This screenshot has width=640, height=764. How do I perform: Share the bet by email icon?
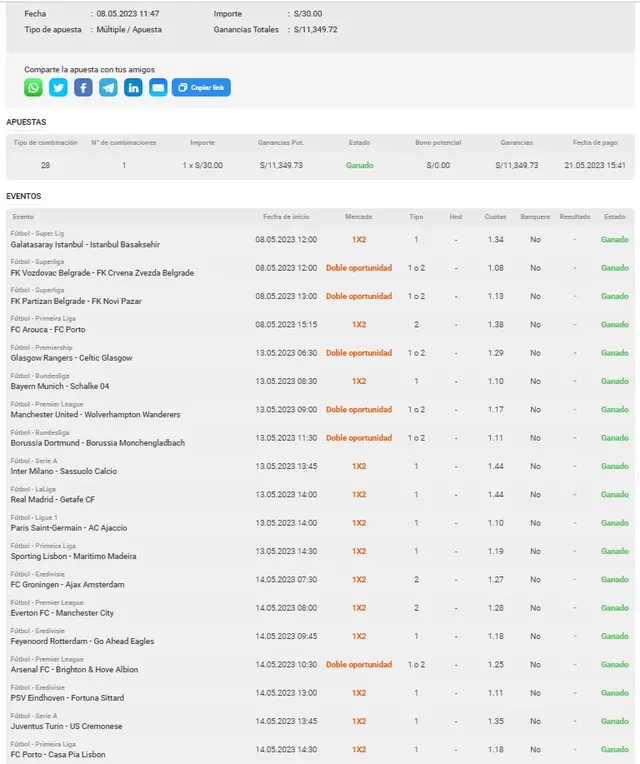pyautogui.click(x=158, y=88)
